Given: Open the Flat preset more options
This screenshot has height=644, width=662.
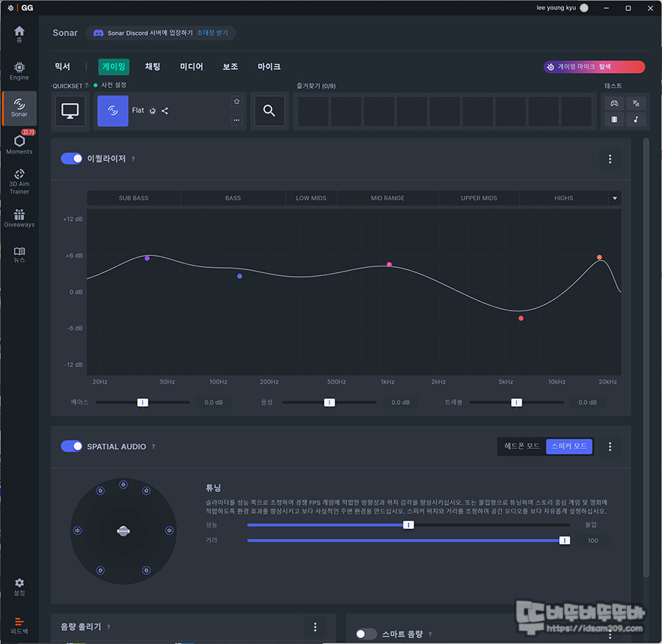Looking at the screenshot, I should click(x=237, y=120).
